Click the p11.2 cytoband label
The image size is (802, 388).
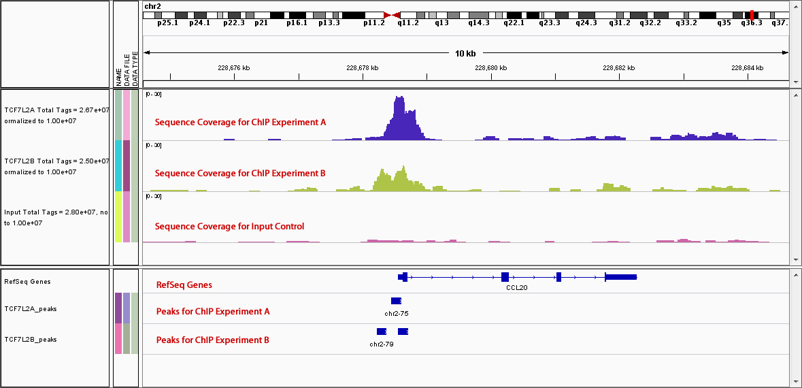(374, 23)
